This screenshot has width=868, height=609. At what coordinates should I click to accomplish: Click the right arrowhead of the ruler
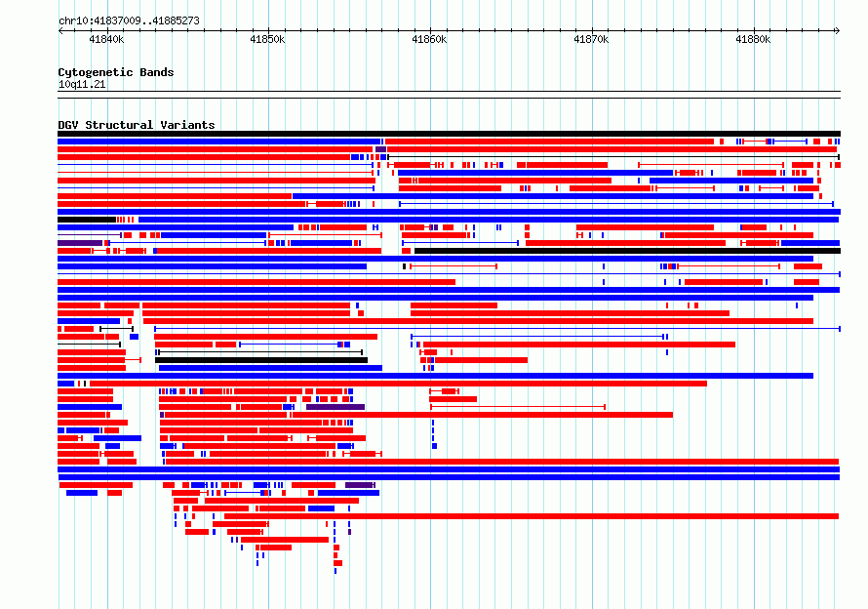click(838, 30)
